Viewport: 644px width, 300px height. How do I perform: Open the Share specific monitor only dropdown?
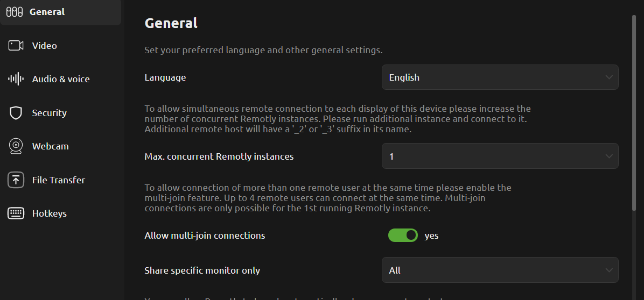500,270
